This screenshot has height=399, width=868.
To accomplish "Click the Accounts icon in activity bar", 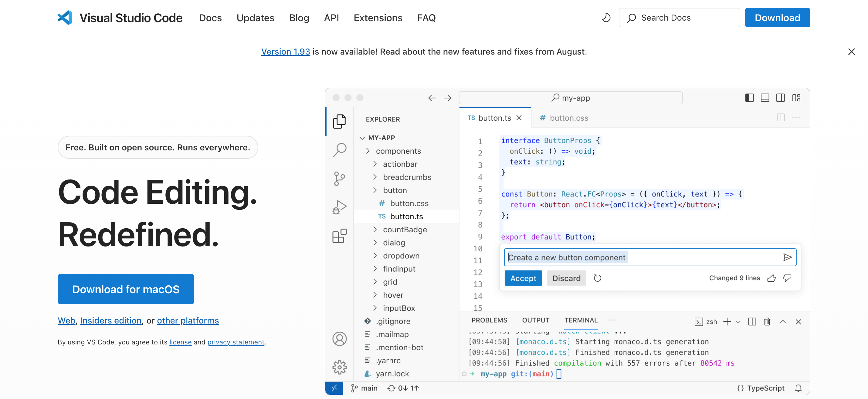I will coord(339,339).
